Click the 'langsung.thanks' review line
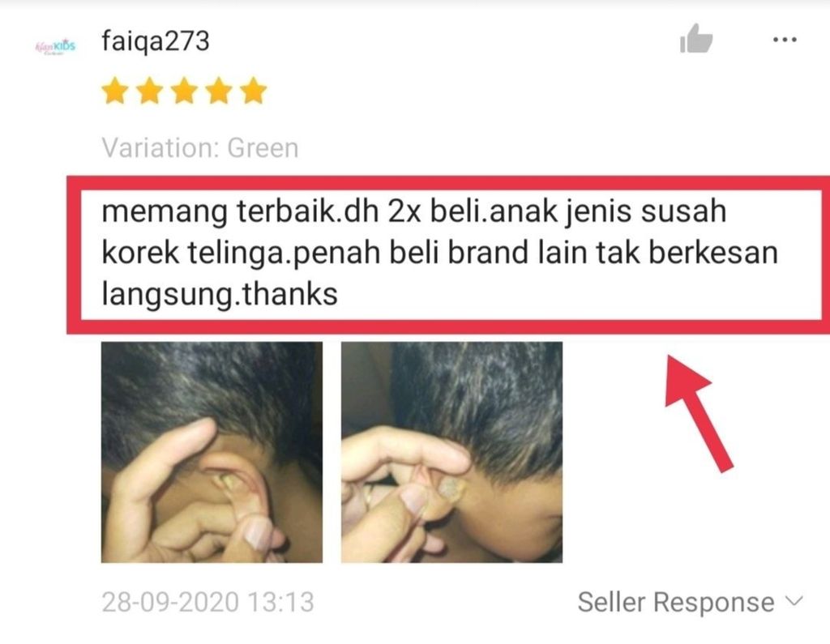830x644 pixels. pyautogui.click(x=220, y=295)
